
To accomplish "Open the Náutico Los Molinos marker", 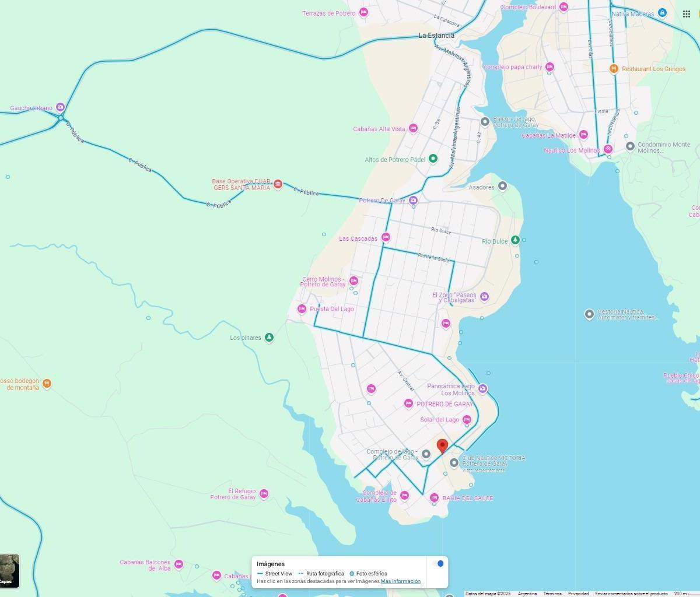I will click(608, 149).
